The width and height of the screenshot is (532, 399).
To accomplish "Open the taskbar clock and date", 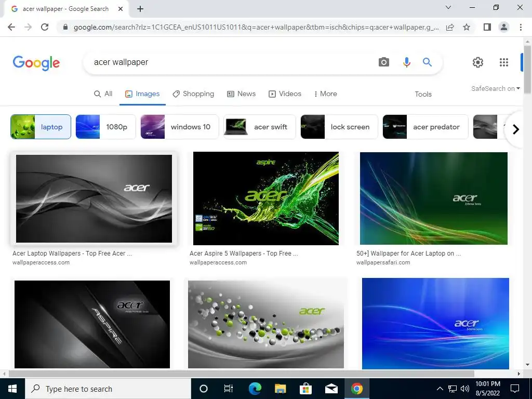I will (x=487, y=389).
